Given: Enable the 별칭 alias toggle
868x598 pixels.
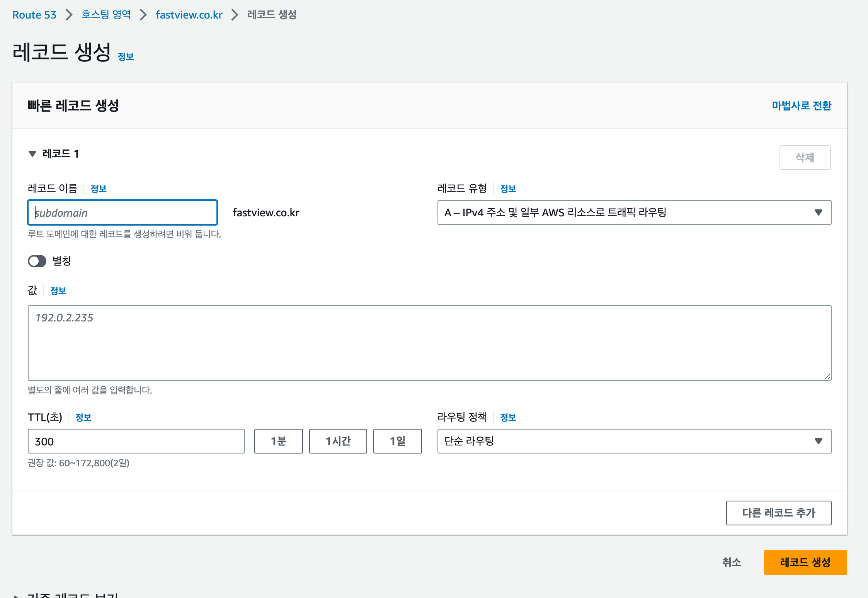Looking at the screenshot, I should pos(37,261).
